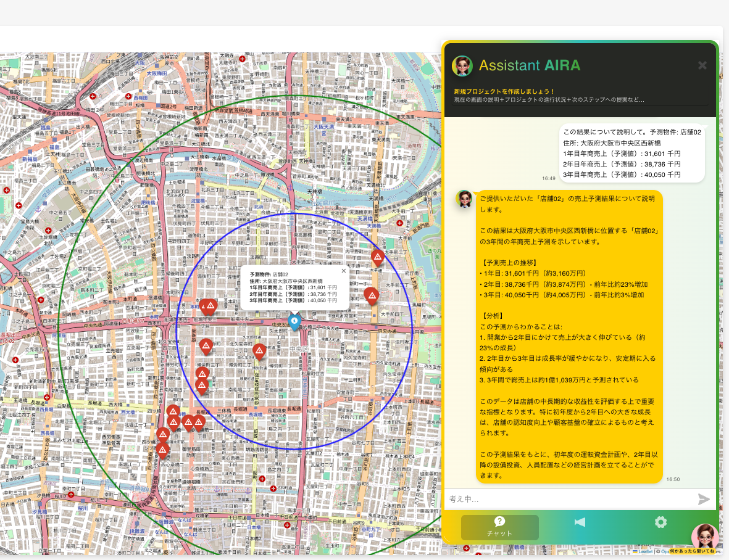Click the blue info marker for 店舗02
729x560 pixels.
pos(295,321)
